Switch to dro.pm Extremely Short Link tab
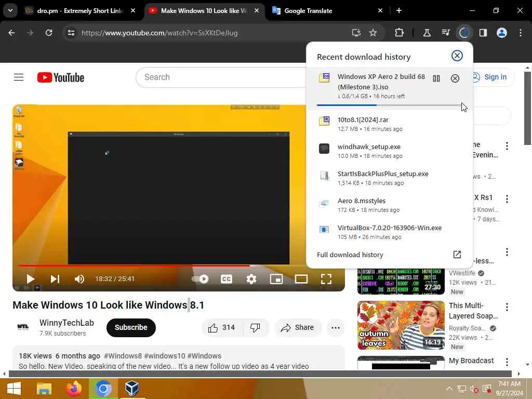This screenshot has width=532, height=399. tap(79, 11)
